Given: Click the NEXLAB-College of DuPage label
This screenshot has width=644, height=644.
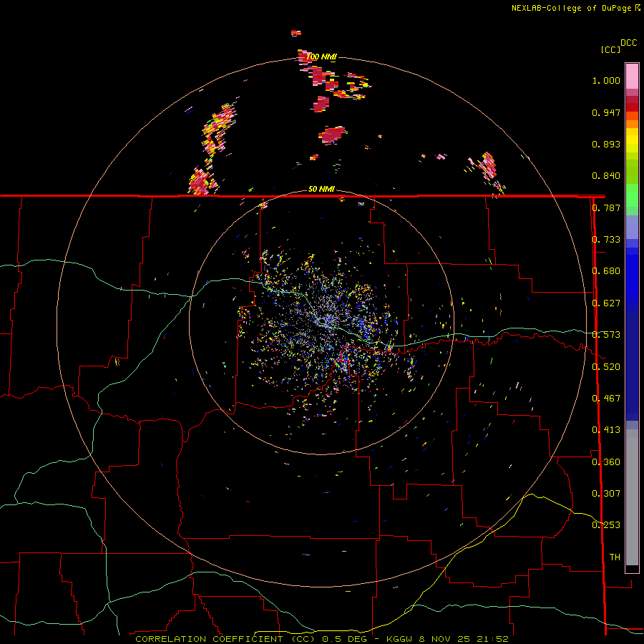Looking at the screenshot, I should point(575,8).
